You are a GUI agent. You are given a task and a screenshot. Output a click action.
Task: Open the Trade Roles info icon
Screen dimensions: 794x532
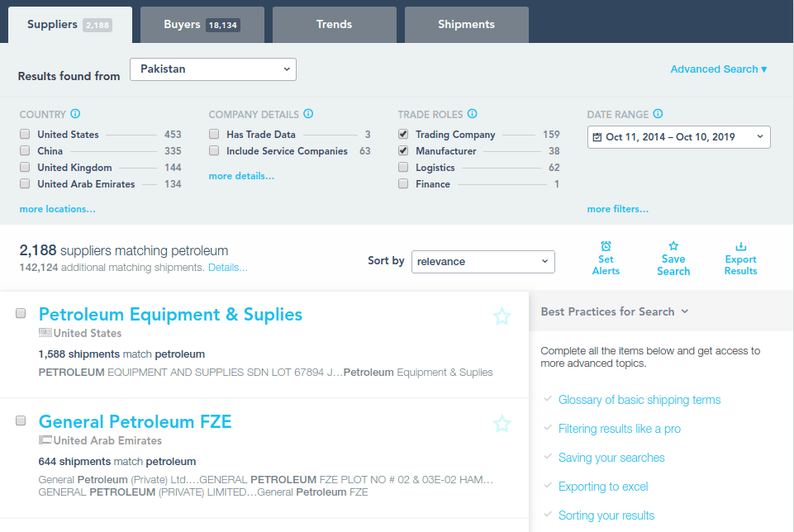[x=471, y=114]
